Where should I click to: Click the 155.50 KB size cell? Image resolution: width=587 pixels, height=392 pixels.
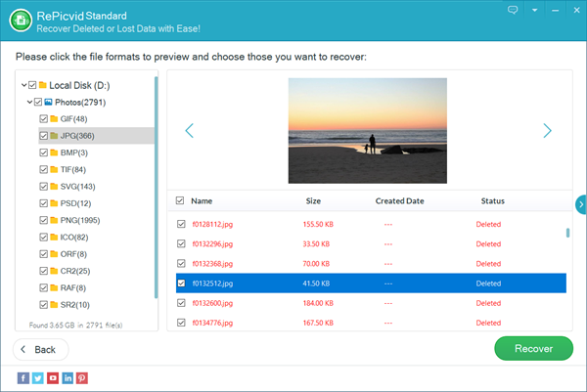[x=318, y=224]
